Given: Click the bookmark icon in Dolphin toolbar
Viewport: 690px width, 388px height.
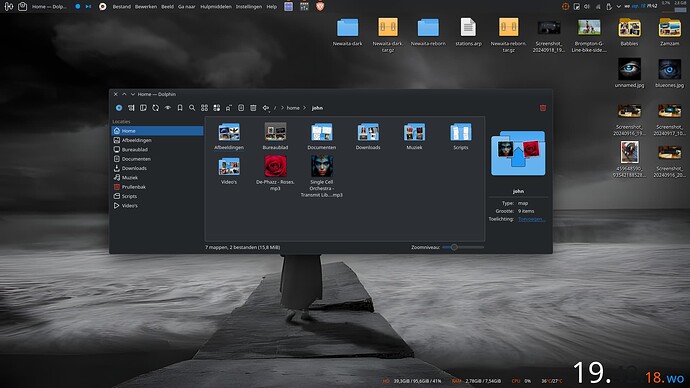Looking at the screenshot, I should pos(180,108).
